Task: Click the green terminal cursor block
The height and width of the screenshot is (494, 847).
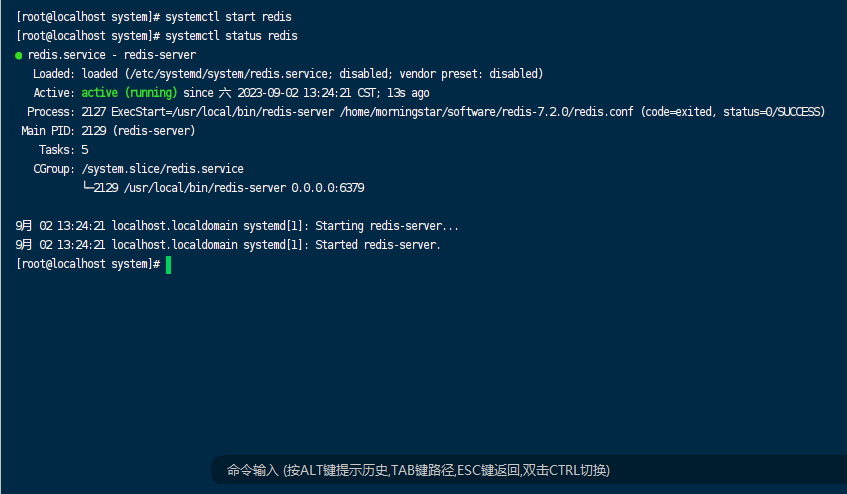Action: pos(169,265)
